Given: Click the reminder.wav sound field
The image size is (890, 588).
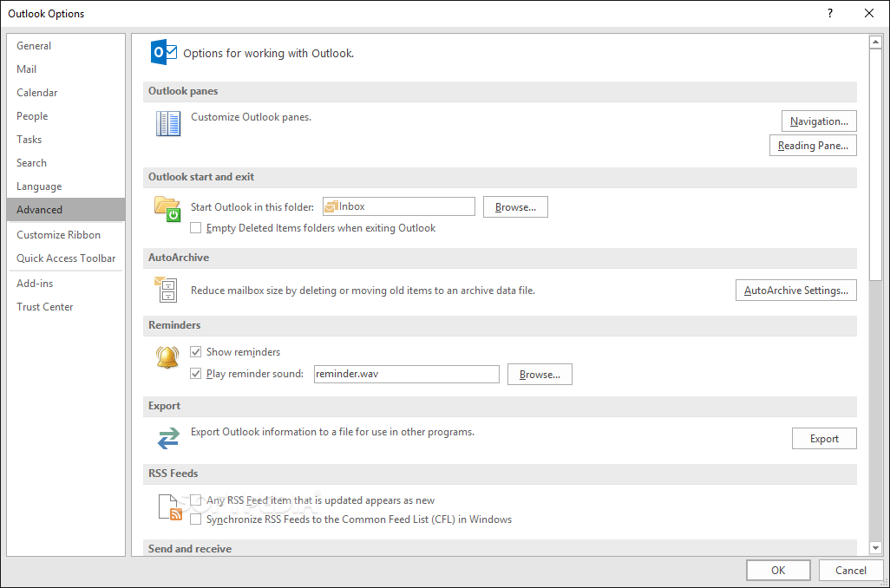Looking at the screenshot, I should click(x=407, y=374).
